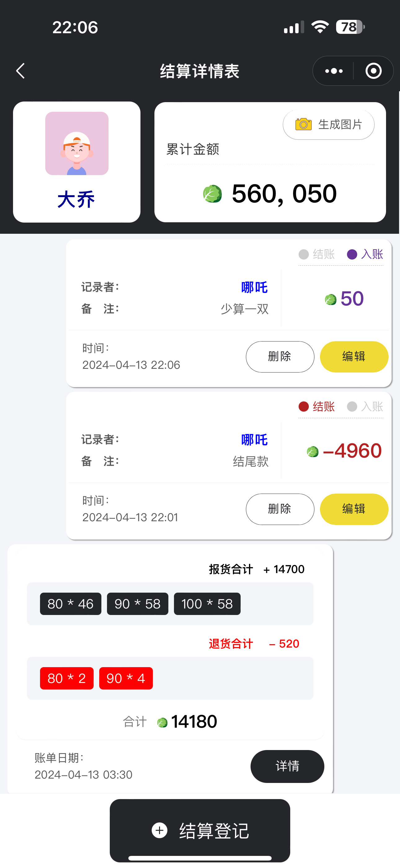The width and height of the screenshot is (400, 868).
Task: Edit the 结尾款 record
Action: point(354,509)
